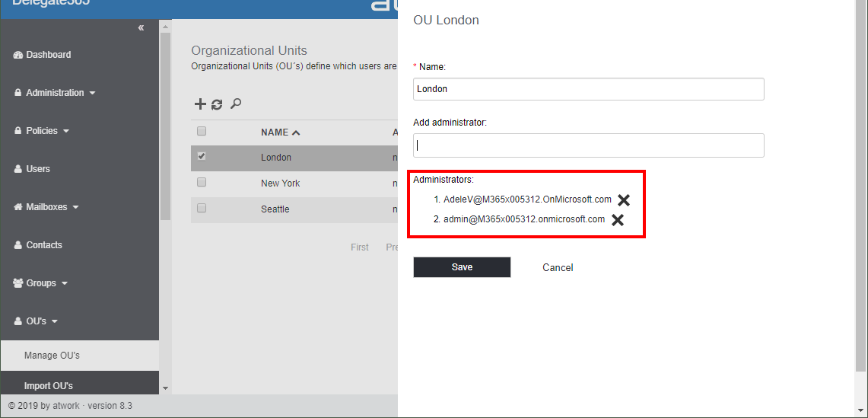Remove admin administrator with X icon
Screen dimensions: 868x418
pyautogui.click(x=618, y=220)
